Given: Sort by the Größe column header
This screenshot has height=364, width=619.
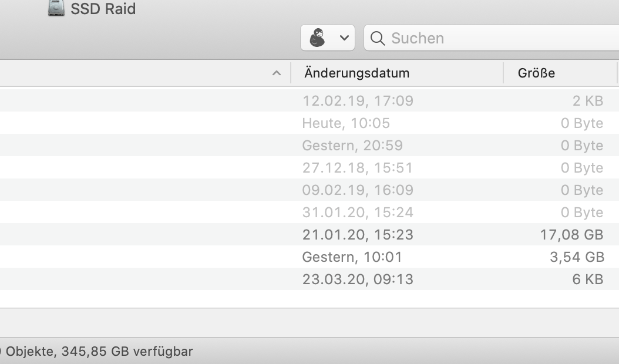Looking at the screenshot, I should [536, 73].
